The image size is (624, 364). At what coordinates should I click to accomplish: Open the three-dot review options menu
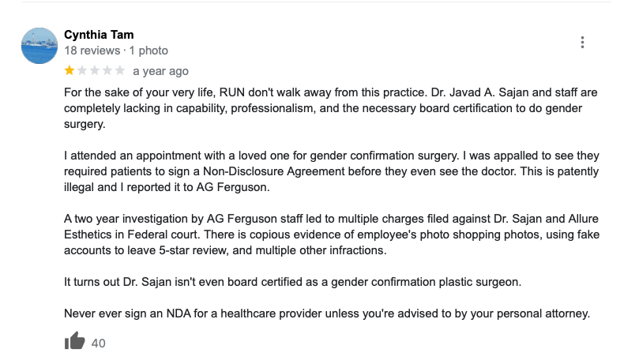[x=582, y=43]
